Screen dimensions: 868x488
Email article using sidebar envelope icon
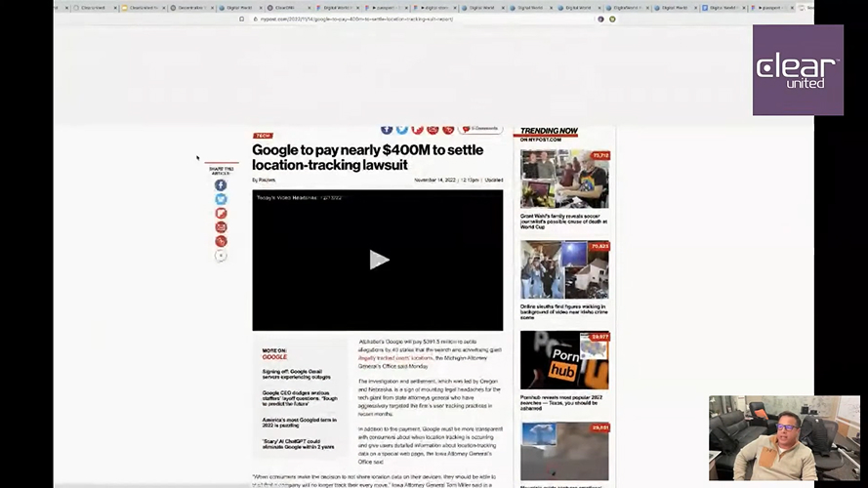221,226
